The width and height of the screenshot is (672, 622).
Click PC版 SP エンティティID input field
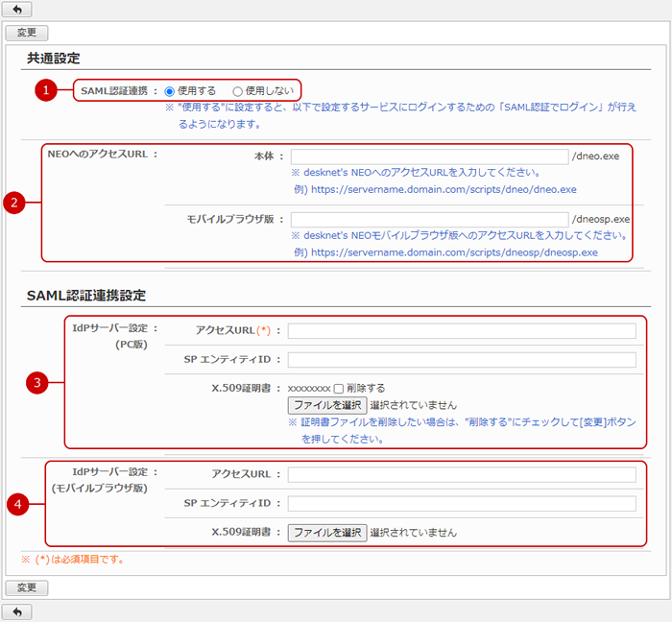[461, 360]
